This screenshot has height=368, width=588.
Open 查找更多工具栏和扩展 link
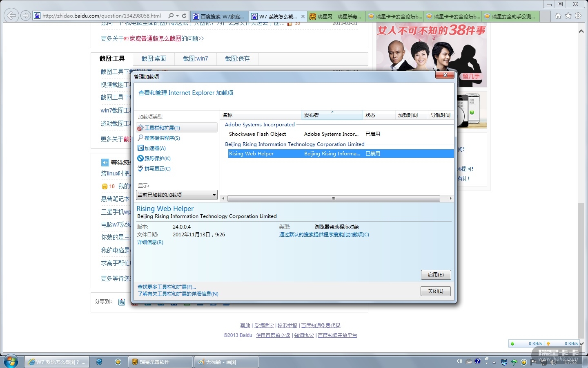coord(167,287)
